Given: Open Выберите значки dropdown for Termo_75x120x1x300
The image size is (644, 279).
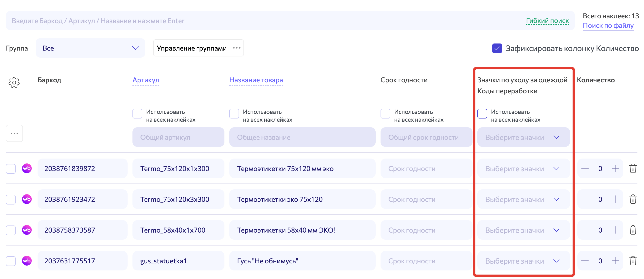Looking at the screenshot, I should 523,168.
